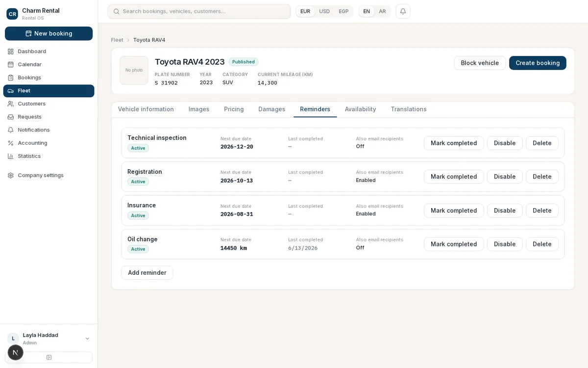Delete the Oil change reminder

[x=542, y=244]
